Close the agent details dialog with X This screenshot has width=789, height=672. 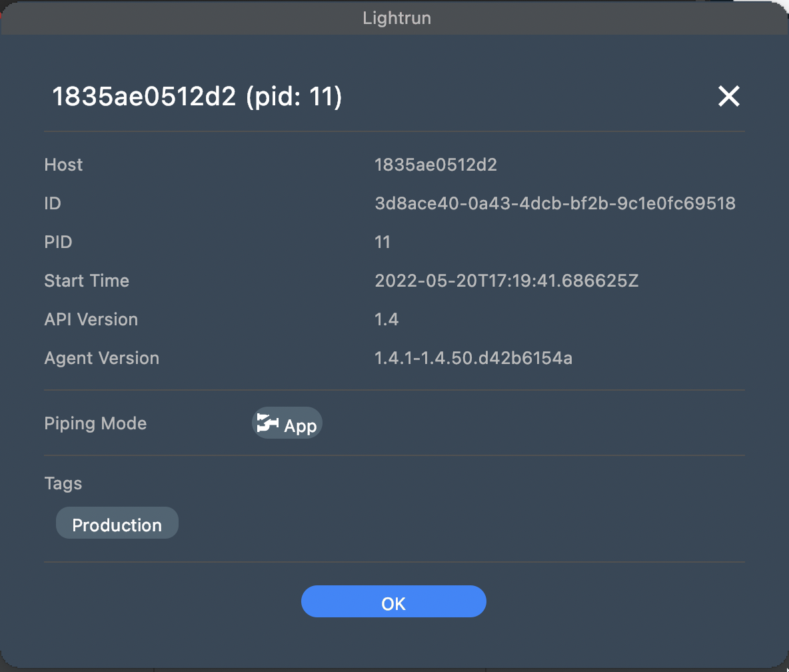(x=728, y=97)
